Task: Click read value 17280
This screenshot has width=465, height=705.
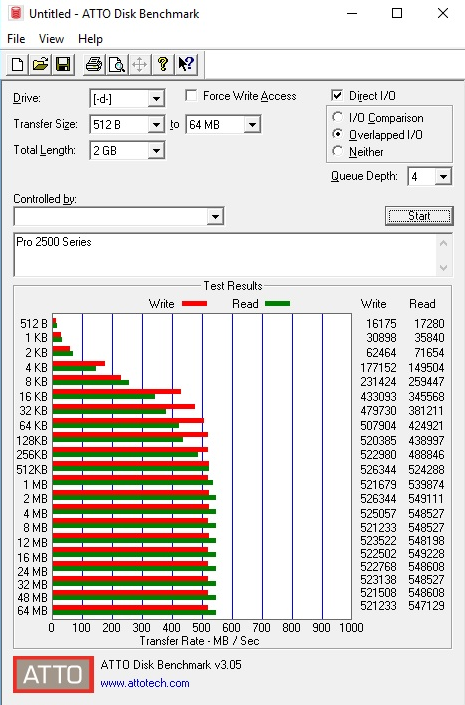Action: (429, 324)
